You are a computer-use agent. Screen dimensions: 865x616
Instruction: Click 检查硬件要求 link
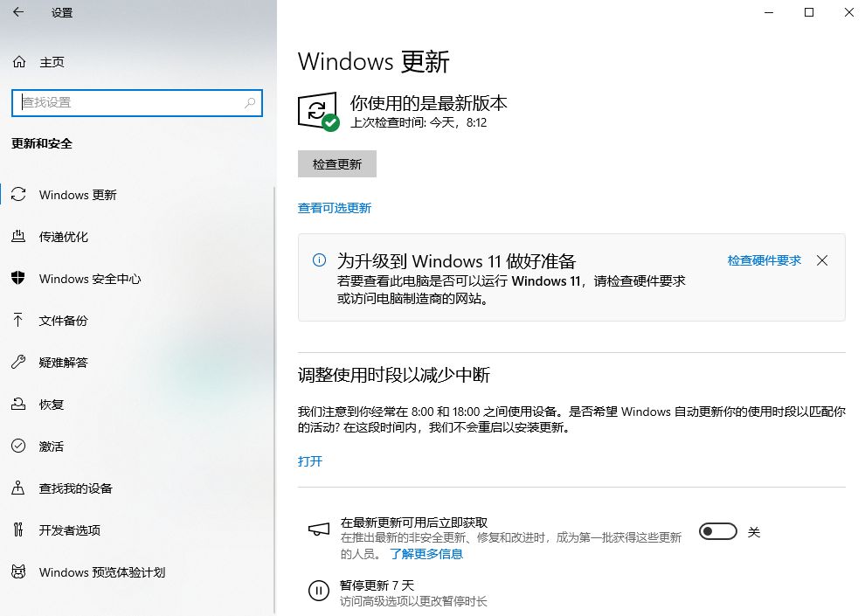pyautogui.click(x=764, y=260)
